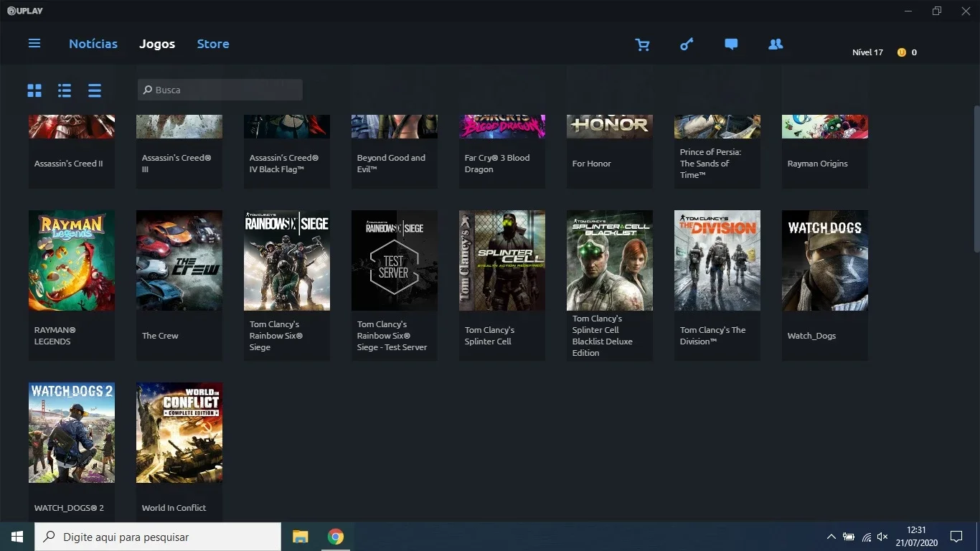Click Beyond Good and Evil title

[x=391, y=164]
